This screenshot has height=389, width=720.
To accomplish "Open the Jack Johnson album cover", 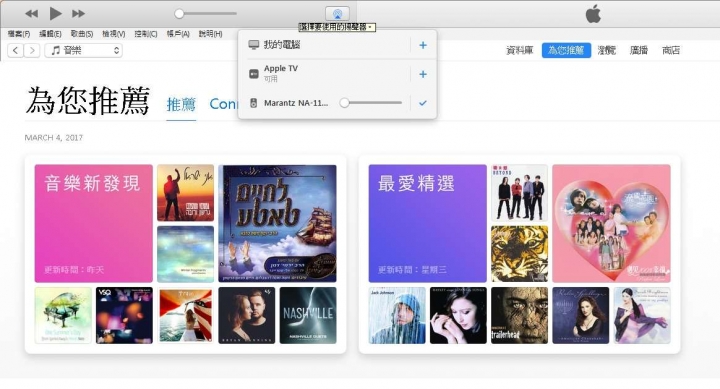I will (x=397, y=316).
